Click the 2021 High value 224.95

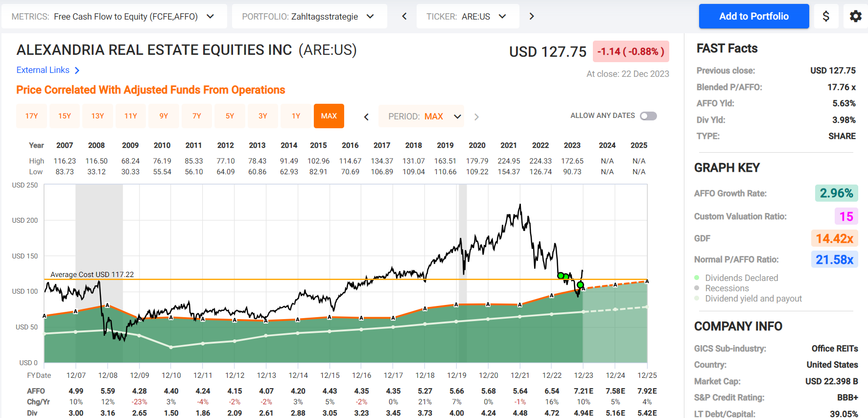tap(509, 161)
